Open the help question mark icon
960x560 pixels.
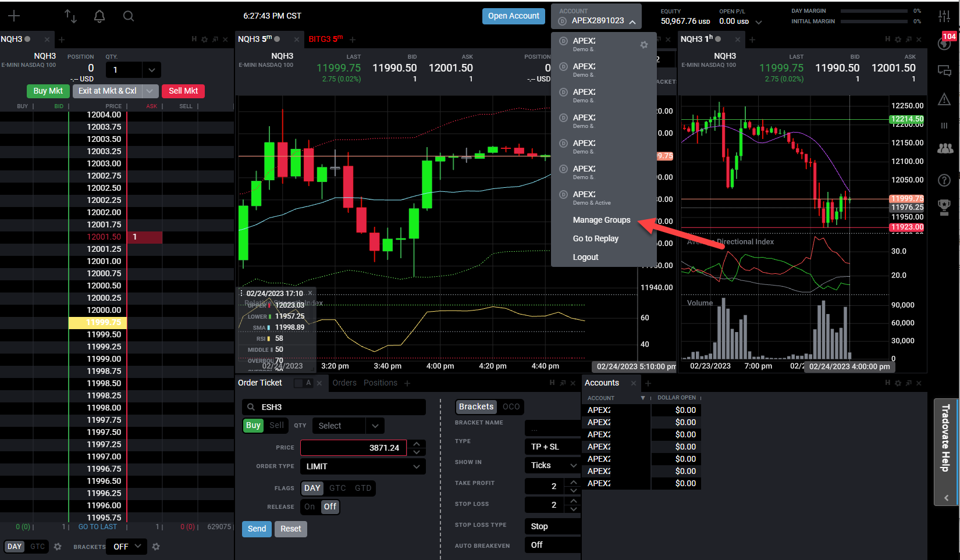coord(944,180)
